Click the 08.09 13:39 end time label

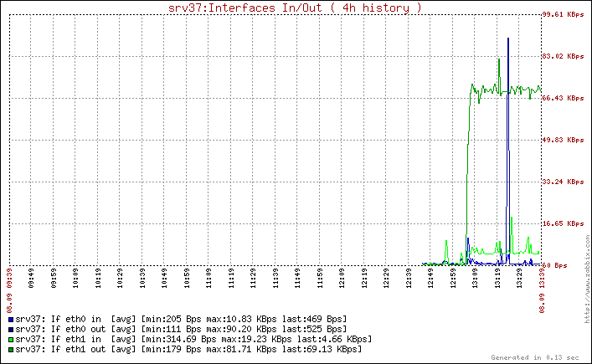[x=542, y=290]
